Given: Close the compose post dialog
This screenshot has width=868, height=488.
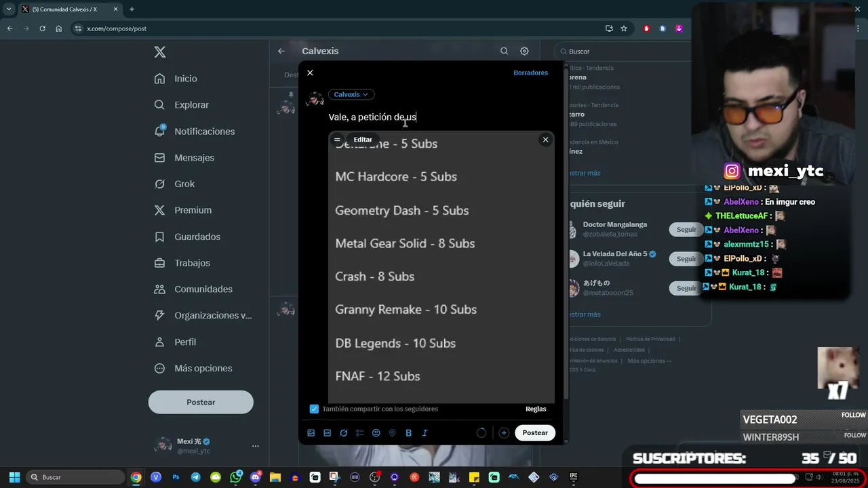Looking at the screenshot, I should pyautogui.click(x=310, y=73).
